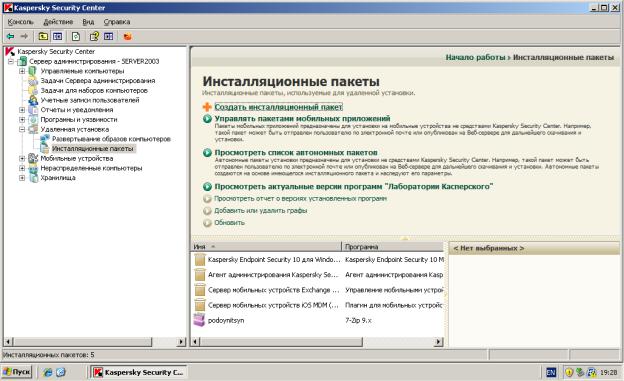Click the package icon of Агент администрирования row
The width and height of the screenshot is (624, 381).
200,275
